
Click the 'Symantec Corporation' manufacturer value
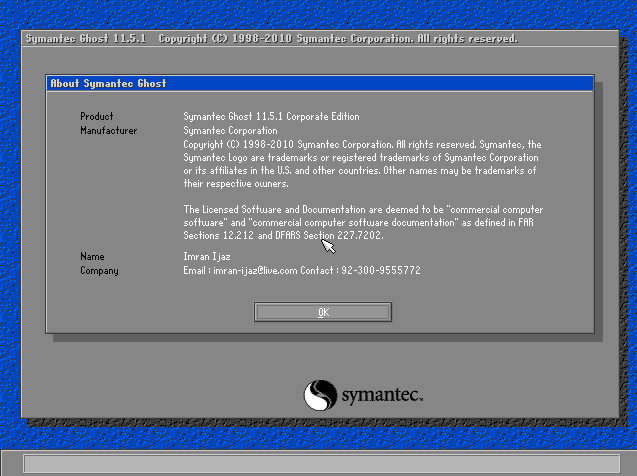tap(230, 130)
